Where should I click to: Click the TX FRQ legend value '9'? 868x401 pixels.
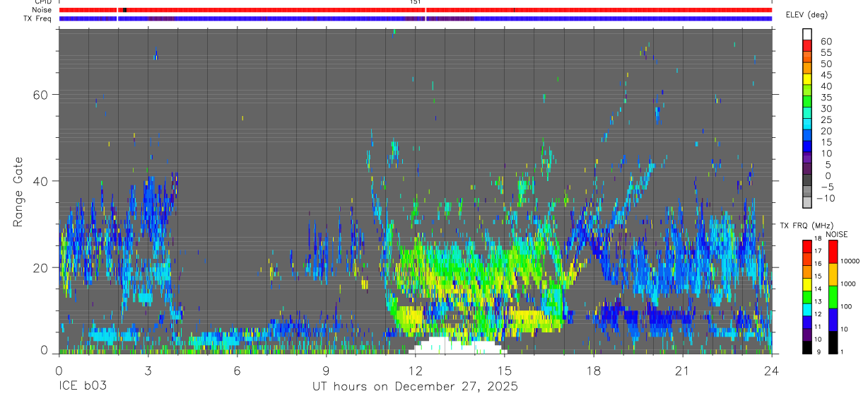819,352
